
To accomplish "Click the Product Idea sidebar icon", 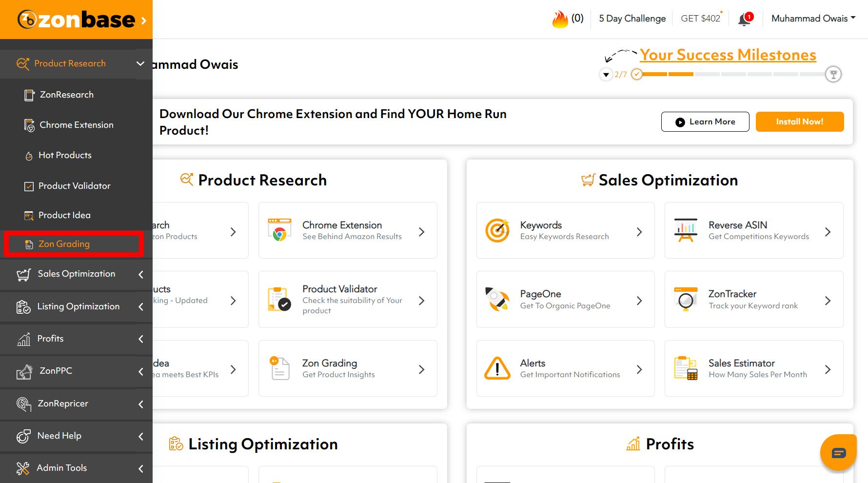I will (29, 216).
